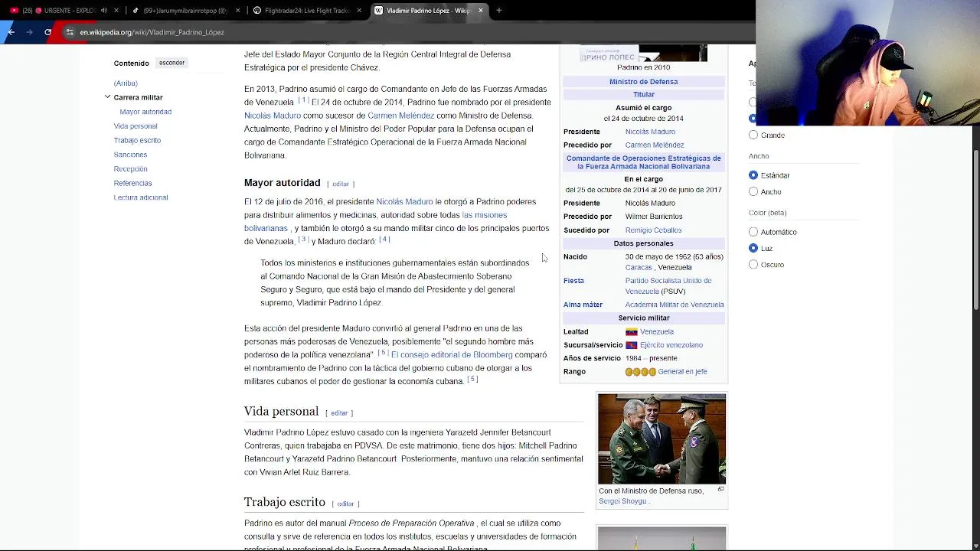
Task: Edit the Trabajo escrito section
Action: point(345,504)
